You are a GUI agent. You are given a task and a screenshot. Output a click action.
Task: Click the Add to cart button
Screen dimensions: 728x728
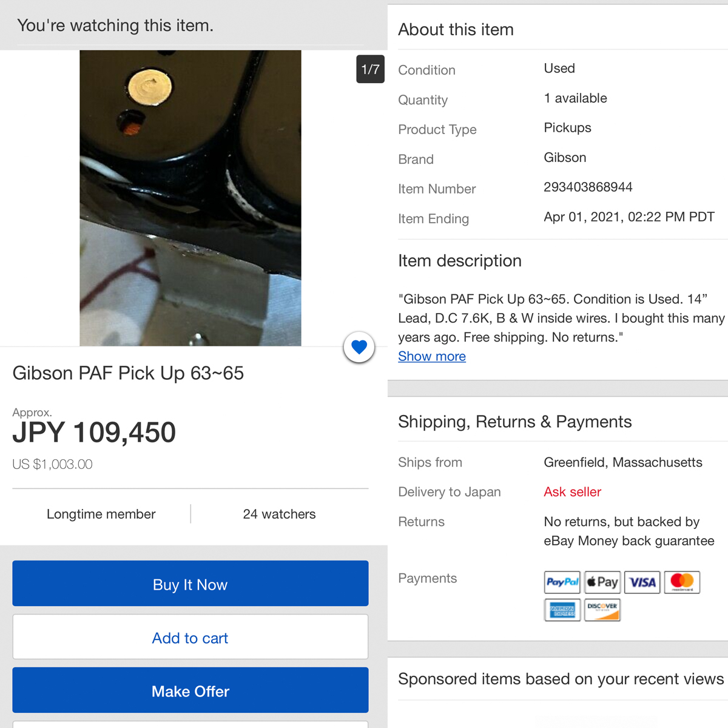click(x=190, y=637)
